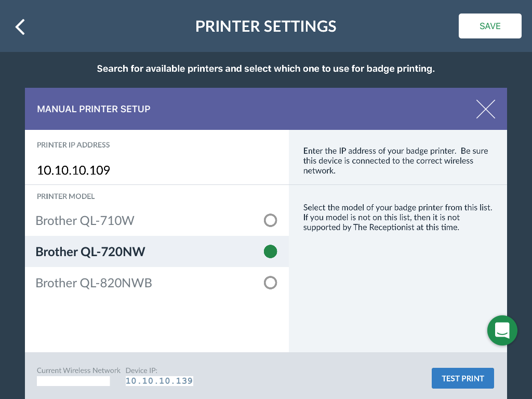Select the Brother QL-820NWB radio button
The width and height of the screenshot is (532, 399).
(x=270, y=283)
